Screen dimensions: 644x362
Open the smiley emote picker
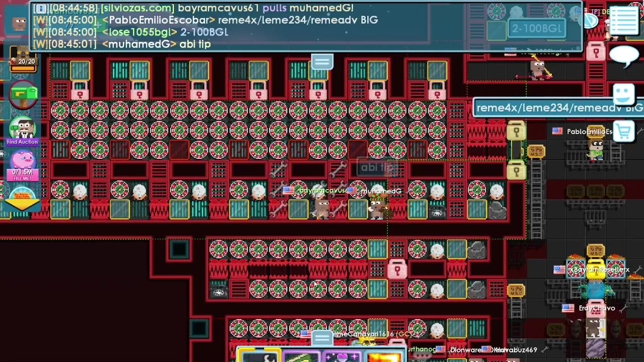coord(623,94)
